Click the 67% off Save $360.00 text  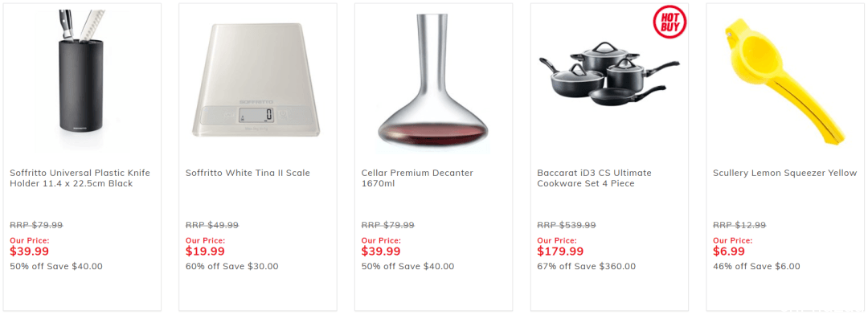(x=586, y=266)
